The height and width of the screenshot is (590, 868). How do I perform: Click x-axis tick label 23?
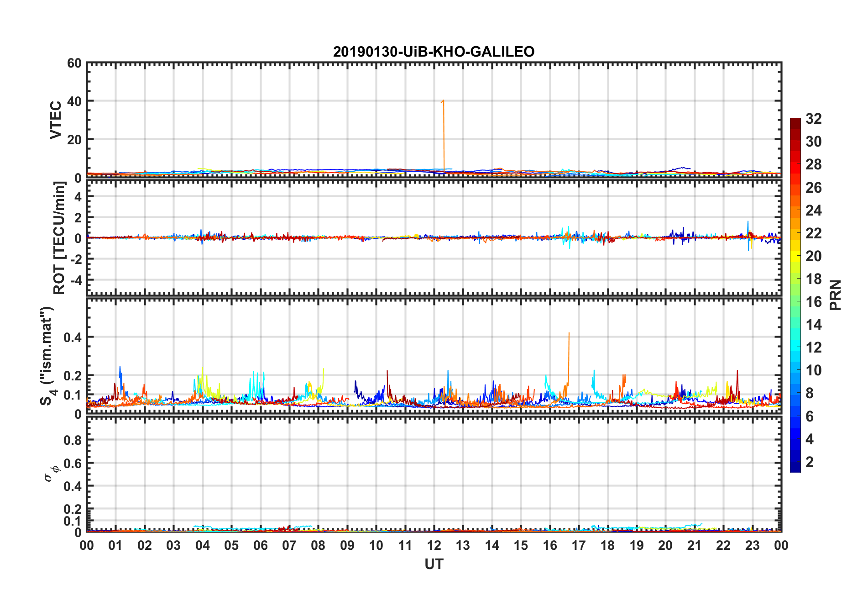(752, 546)
